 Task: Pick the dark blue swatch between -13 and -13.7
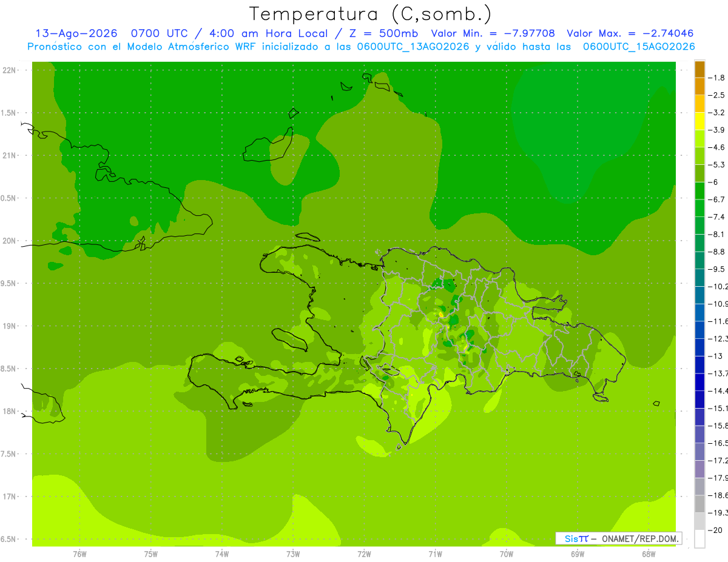tap(699, 364)
